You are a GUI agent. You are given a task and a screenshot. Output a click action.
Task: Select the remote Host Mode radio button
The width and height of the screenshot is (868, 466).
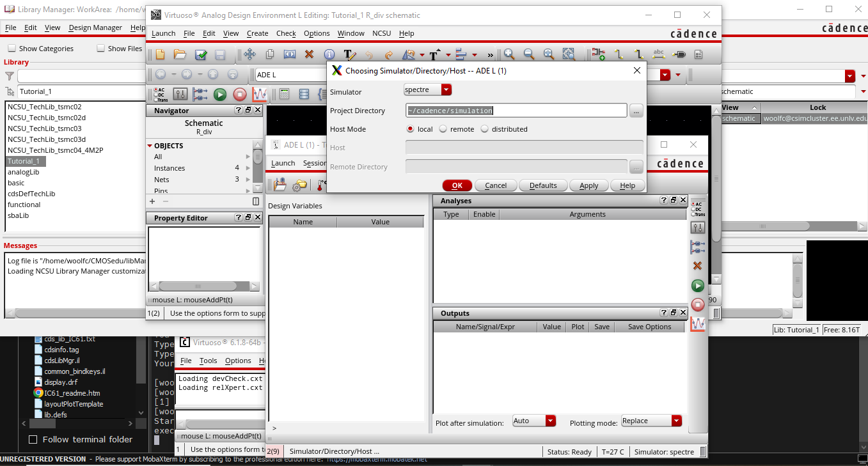click(x=443, y=129)
